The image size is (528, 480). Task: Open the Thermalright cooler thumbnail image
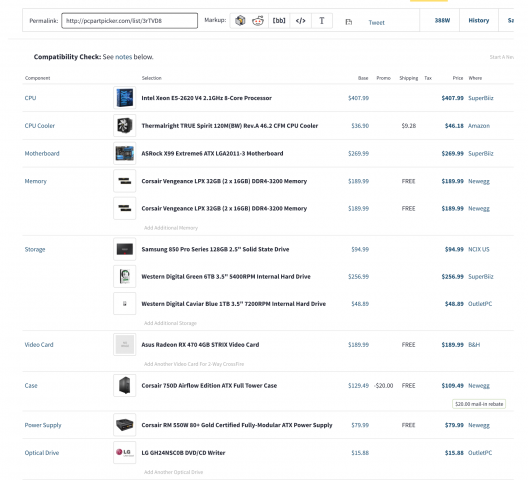[x=125, y=126]
